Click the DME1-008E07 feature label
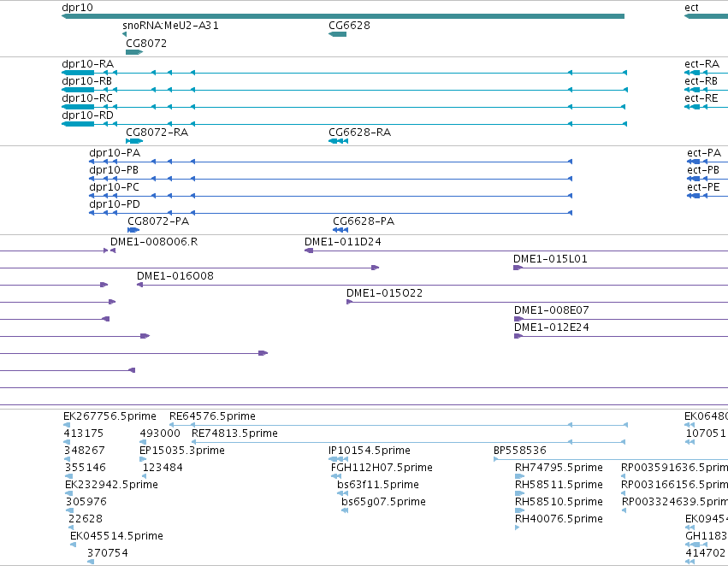 click(x=551, y=310)
